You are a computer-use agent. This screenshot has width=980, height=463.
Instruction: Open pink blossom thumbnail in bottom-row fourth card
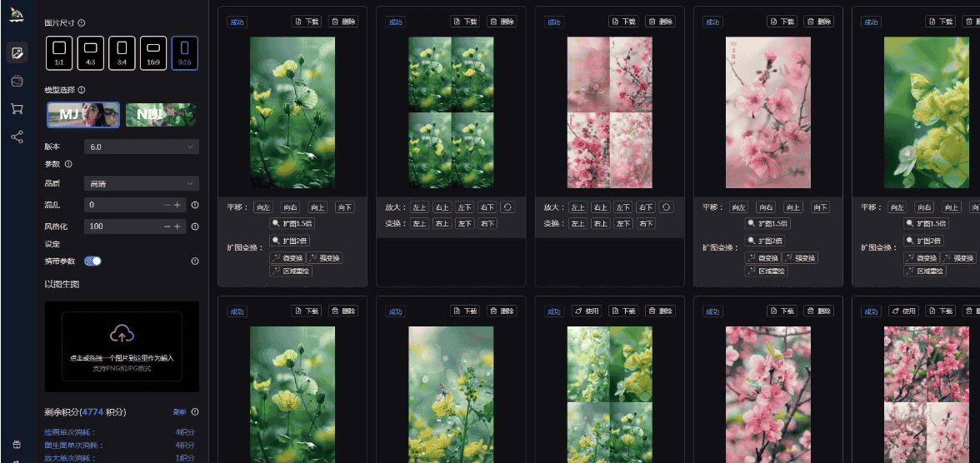click(768, 394)
